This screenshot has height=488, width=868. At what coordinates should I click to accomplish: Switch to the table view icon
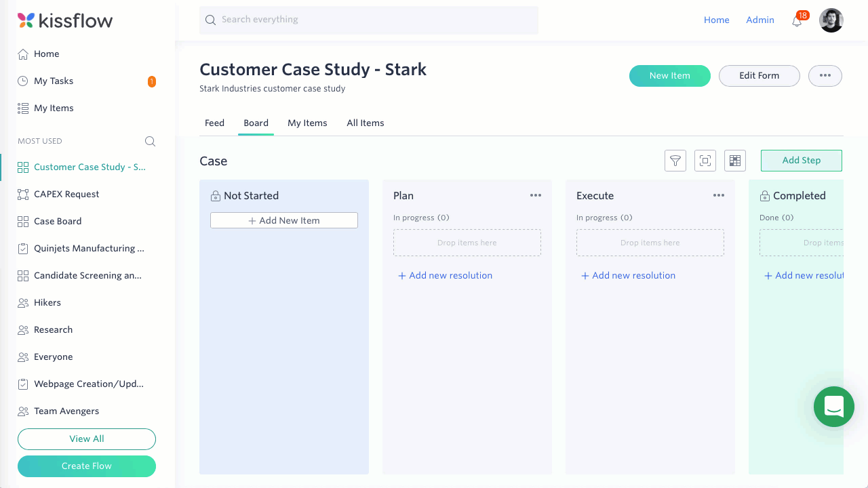(734, 161)
